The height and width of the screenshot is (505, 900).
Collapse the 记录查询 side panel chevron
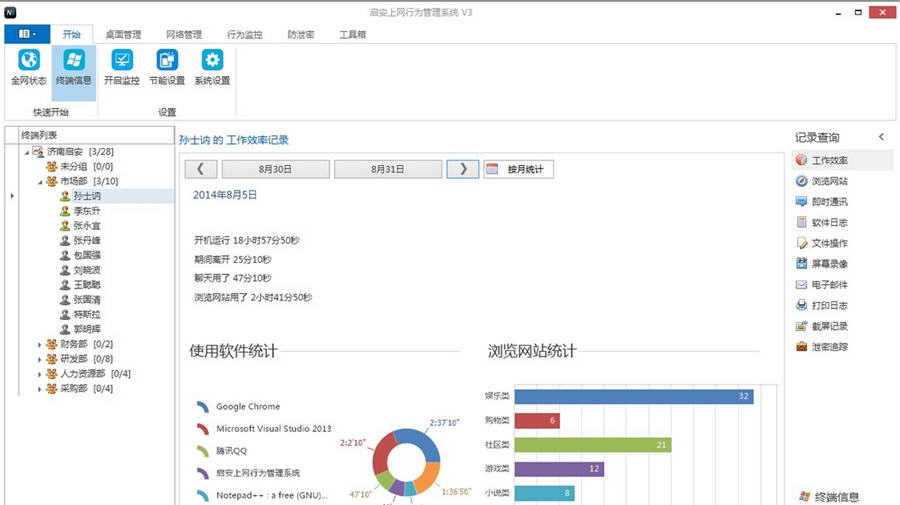click(882, 137)
